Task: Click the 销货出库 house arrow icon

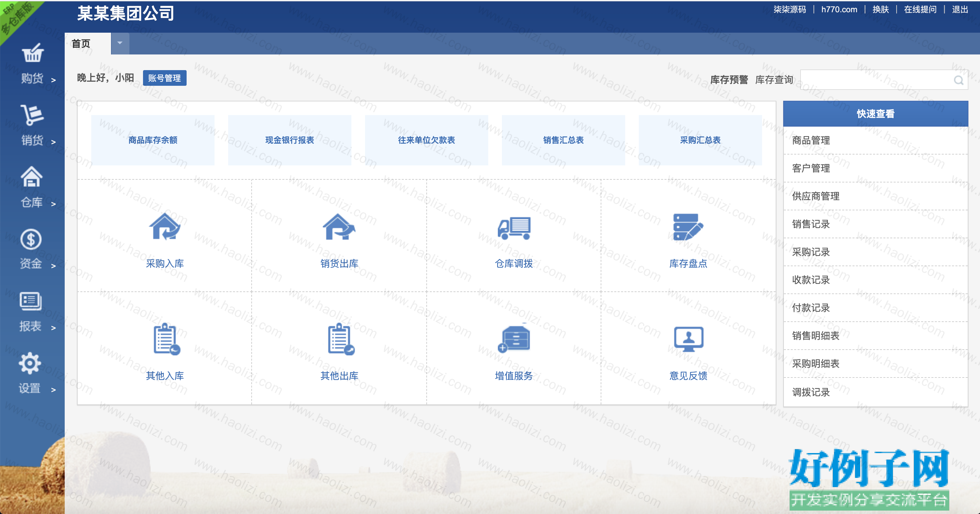Action: click(x=339, y=227)
